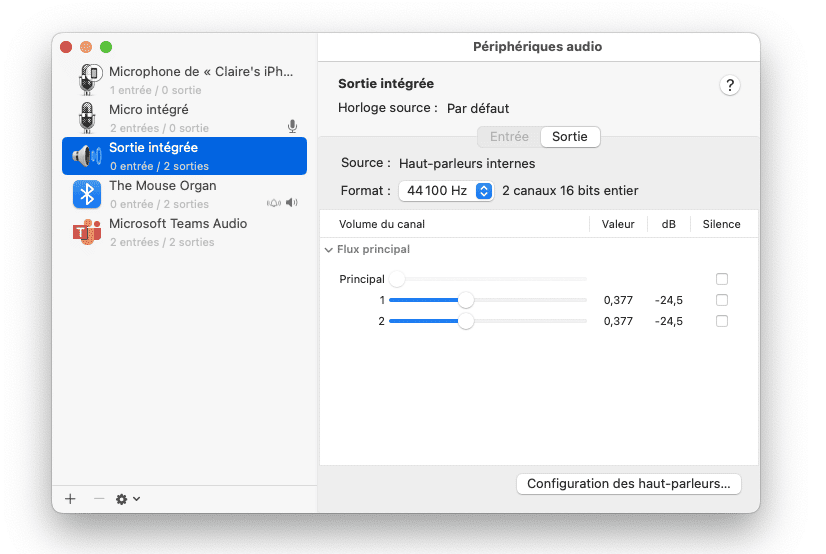Click the dB column header
The width and height of the screenshot is (826, 554).
click(x=668, y=224)
